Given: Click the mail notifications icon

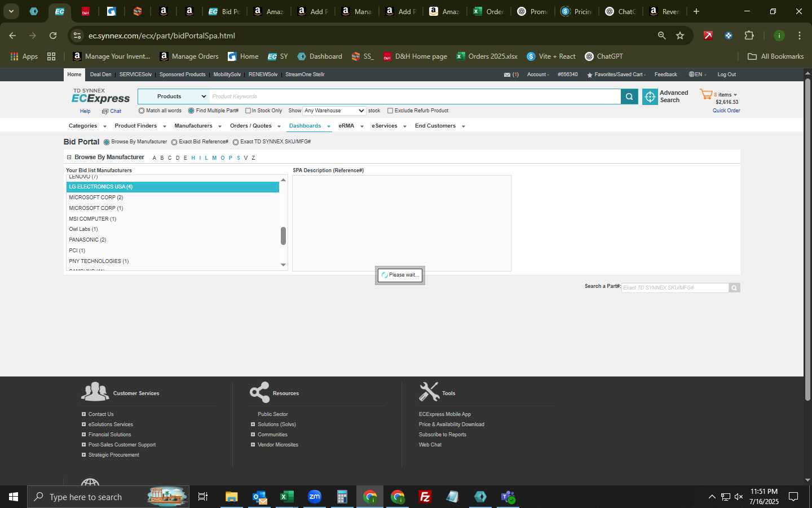Looking at the screenshot, I should 507,75.
